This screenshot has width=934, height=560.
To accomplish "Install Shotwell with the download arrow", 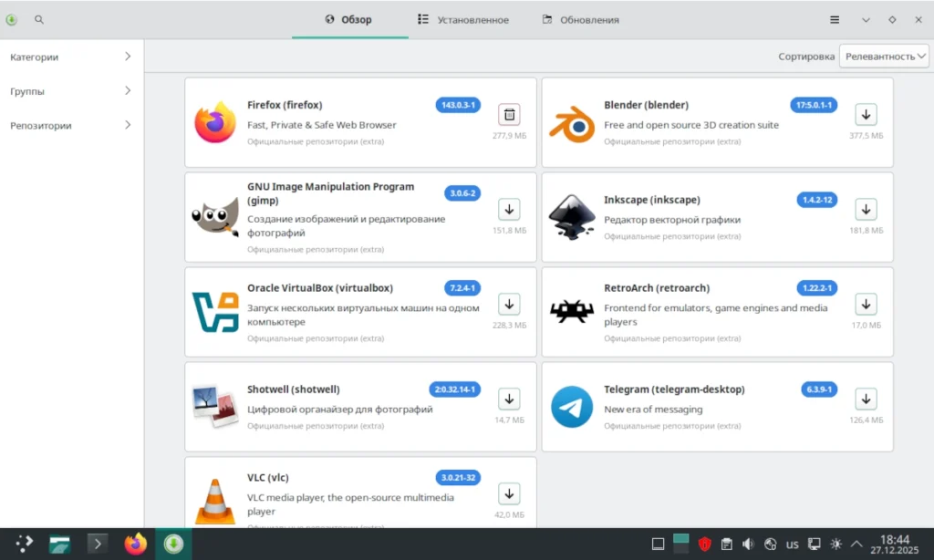I will tap(509, 399).
